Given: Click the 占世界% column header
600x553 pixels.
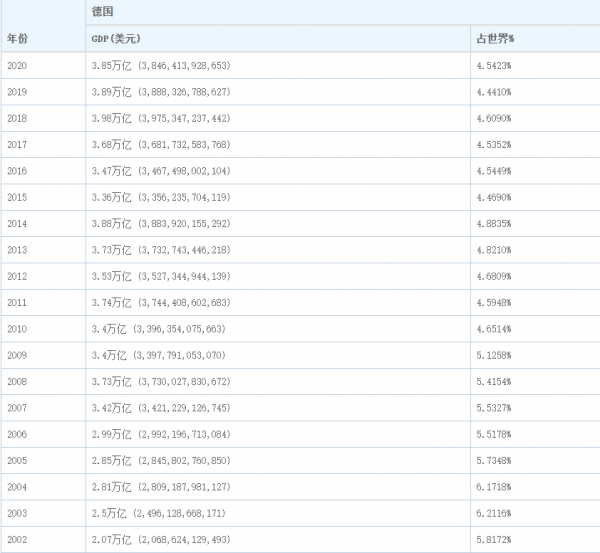Looking at the screenshot, I should point(495,39).
